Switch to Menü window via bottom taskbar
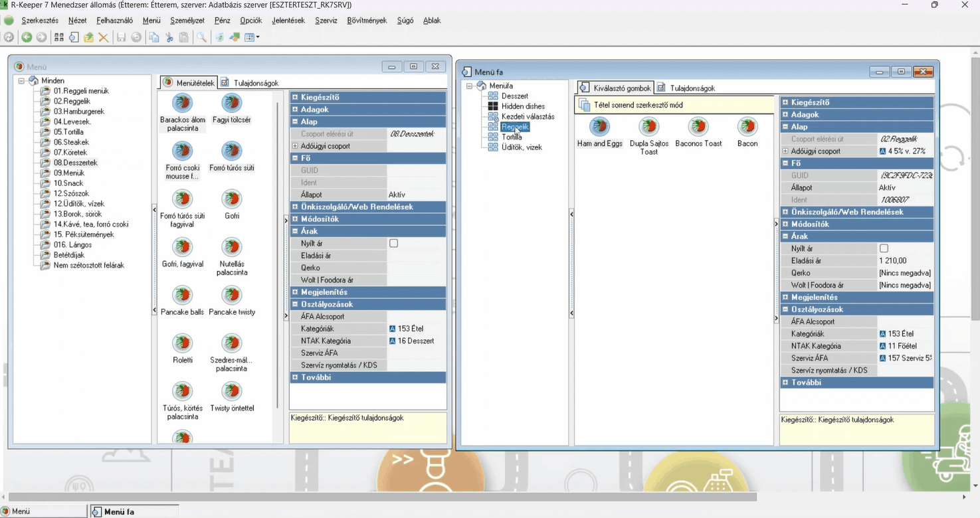 tap(44, 511)
